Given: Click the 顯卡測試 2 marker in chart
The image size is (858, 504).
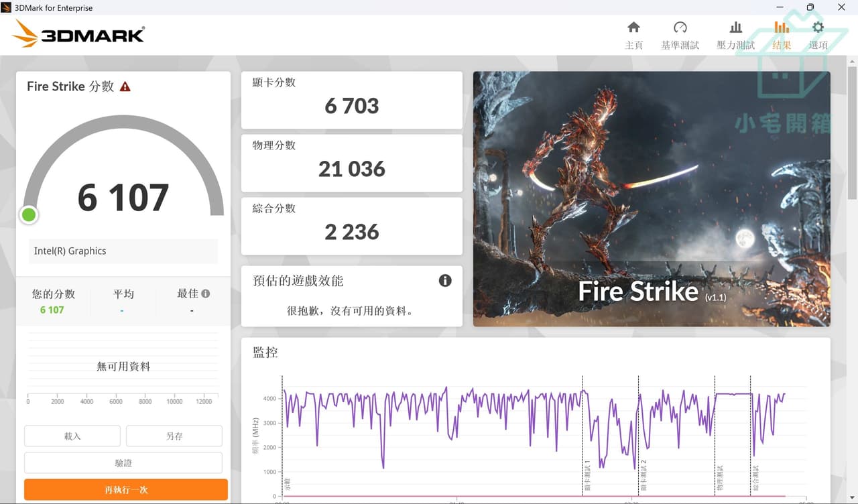Looking at the screenshot, I should point(644,477).
